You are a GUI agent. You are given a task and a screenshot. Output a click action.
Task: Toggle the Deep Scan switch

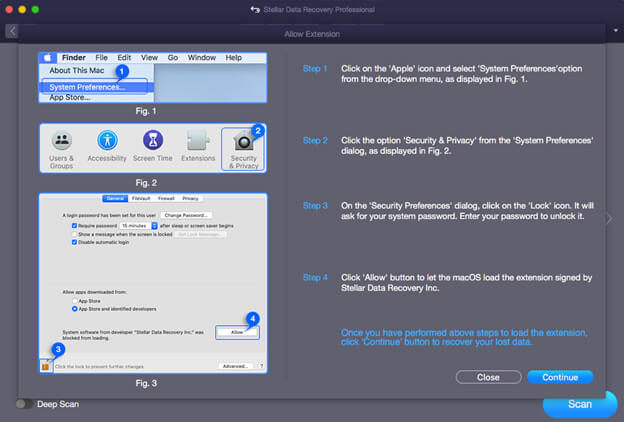click(x=24, y=404)
